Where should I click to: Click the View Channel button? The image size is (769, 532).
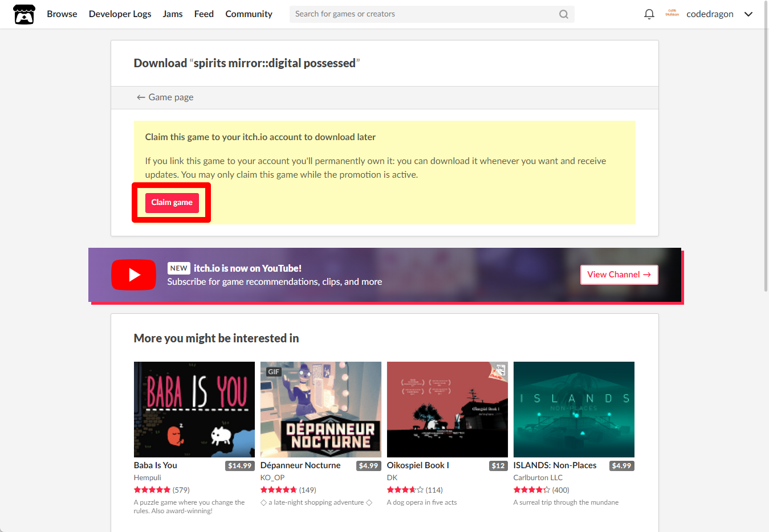[619, 275]
